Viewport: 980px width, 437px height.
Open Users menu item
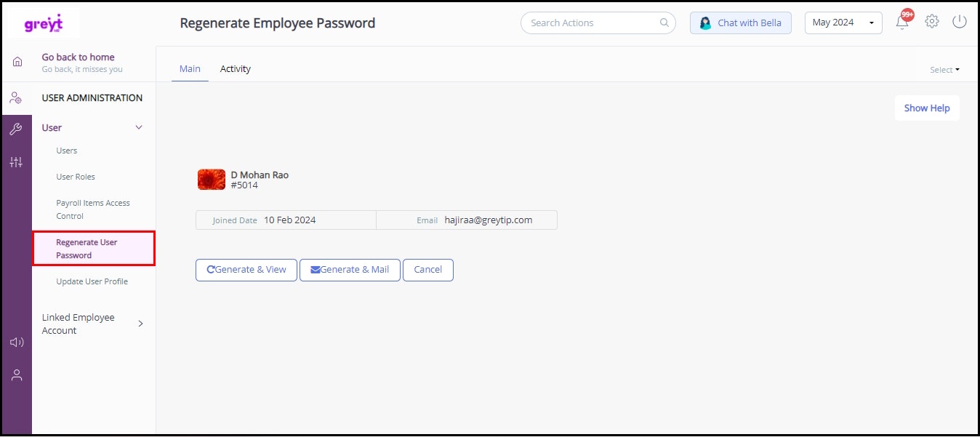(x=67, y=151)
